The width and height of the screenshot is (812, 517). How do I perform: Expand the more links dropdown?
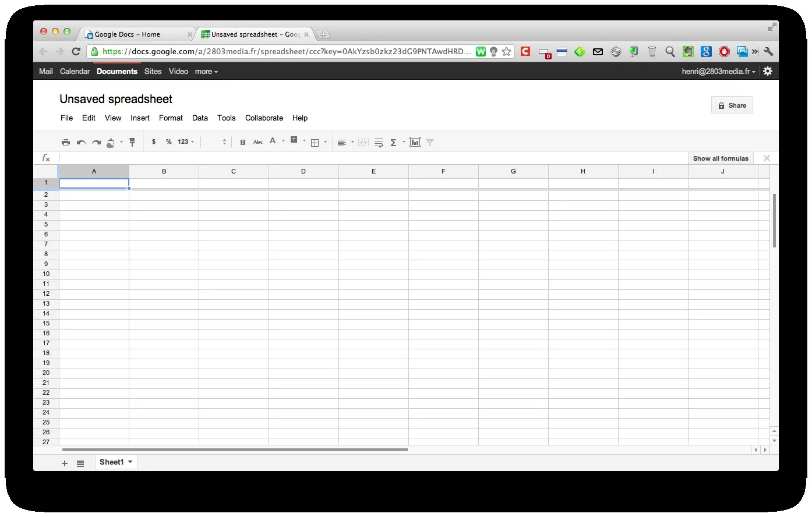206,72
